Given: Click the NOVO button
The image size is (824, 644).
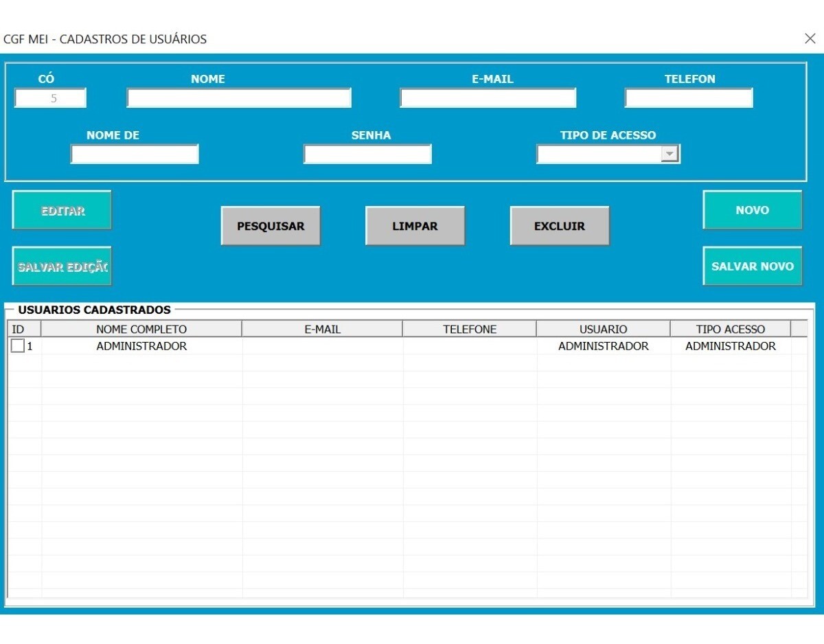Looking at the screenshot, I should [752, 210].
